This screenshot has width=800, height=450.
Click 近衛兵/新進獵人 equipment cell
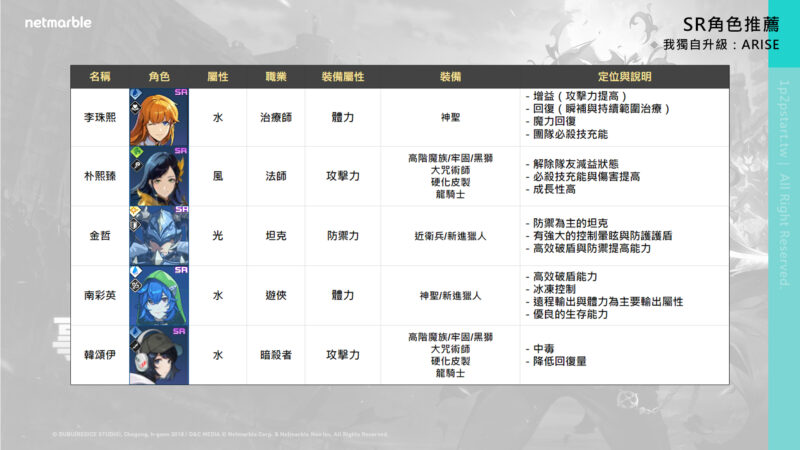pos(451,236)
